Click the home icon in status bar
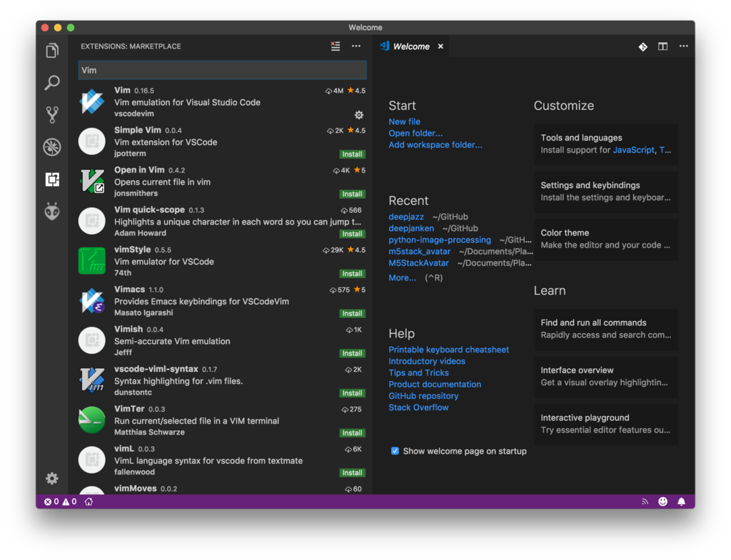Viewport: 731px width, 560px height. 89,502
